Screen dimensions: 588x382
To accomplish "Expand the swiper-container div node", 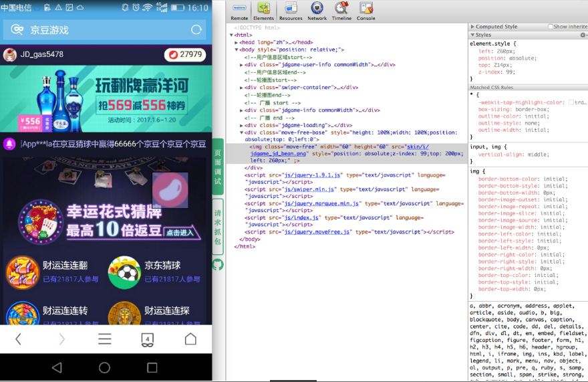I will pos(241,88).
